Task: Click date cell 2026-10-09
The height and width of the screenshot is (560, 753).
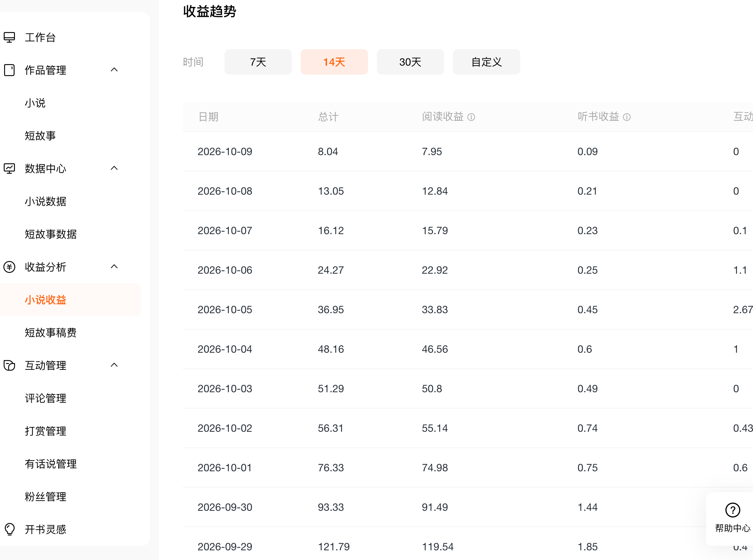Action: click(x=225, y=152)
